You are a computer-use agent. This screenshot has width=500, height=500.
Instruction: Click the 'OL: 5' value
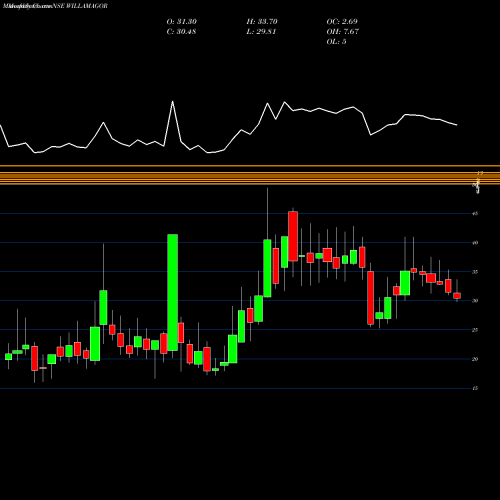(336, 42)
